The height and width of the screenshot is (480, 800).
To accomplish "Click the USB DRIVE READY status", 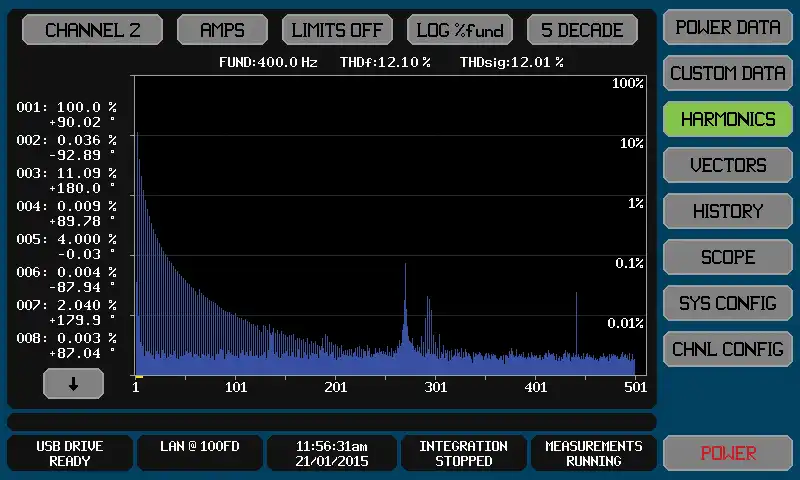I will (70, 453).
